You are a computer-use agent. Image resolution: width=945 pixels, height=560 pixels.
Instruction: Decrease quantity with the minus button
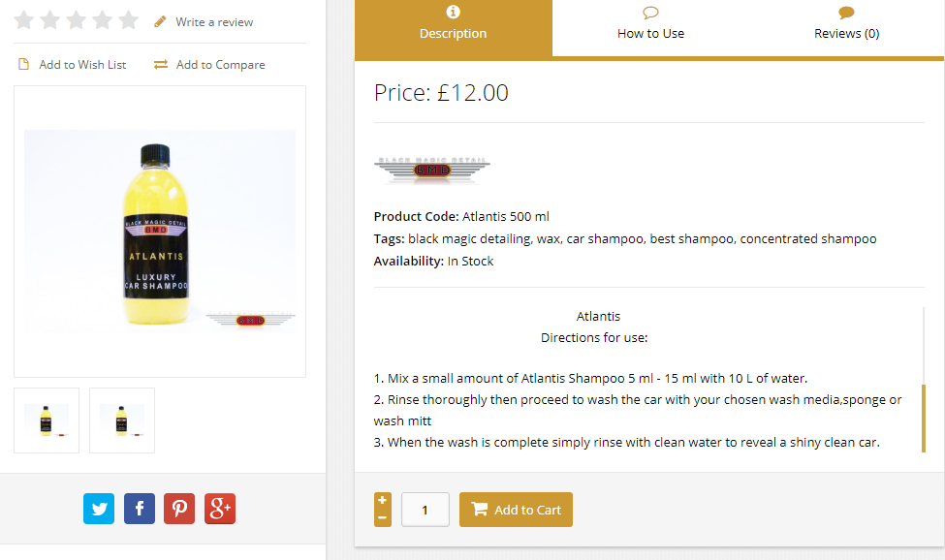[383, 518]
